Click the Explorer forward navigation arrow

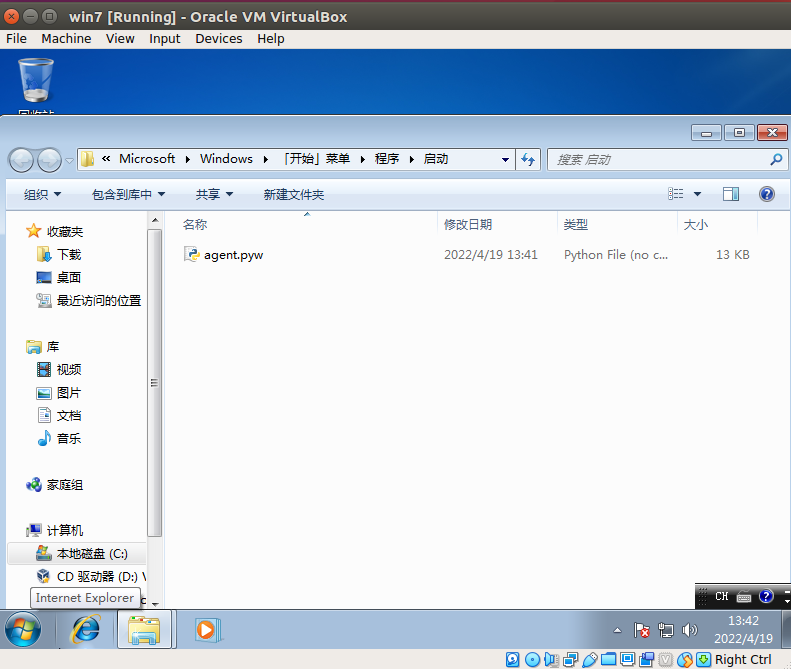tap(49, 160)
